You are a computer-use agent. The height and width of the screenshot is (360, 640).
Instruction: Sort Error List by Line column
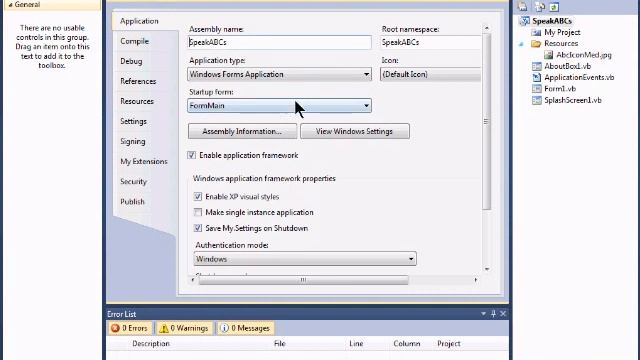(356, 344)
